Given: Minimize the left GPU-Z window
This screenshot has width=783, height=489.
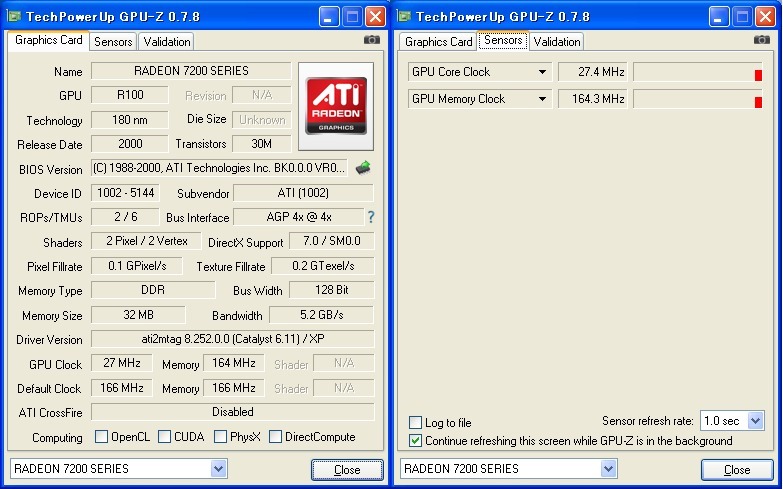Looking at the screenshot, I should (x=328, y=17).
